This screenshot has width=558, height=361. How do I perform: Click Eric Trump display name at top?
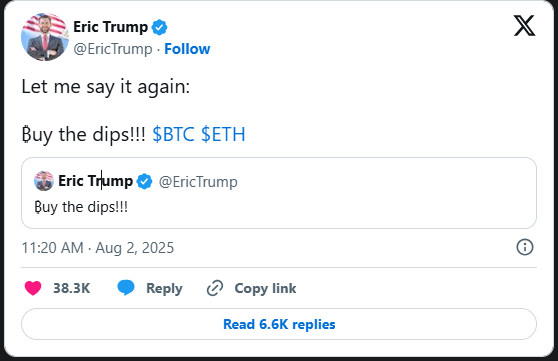[110, 27]
